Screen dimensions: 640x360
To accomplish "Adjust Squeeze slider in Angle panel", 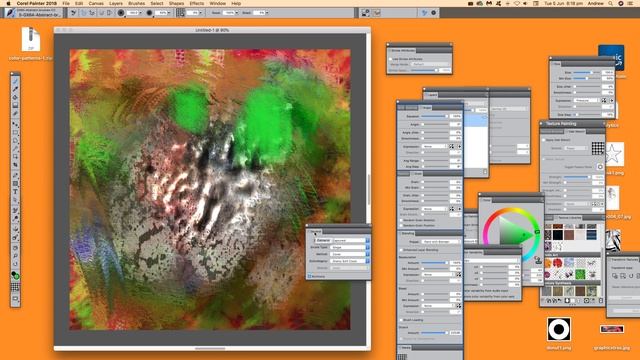I will (x=435, y=116).
